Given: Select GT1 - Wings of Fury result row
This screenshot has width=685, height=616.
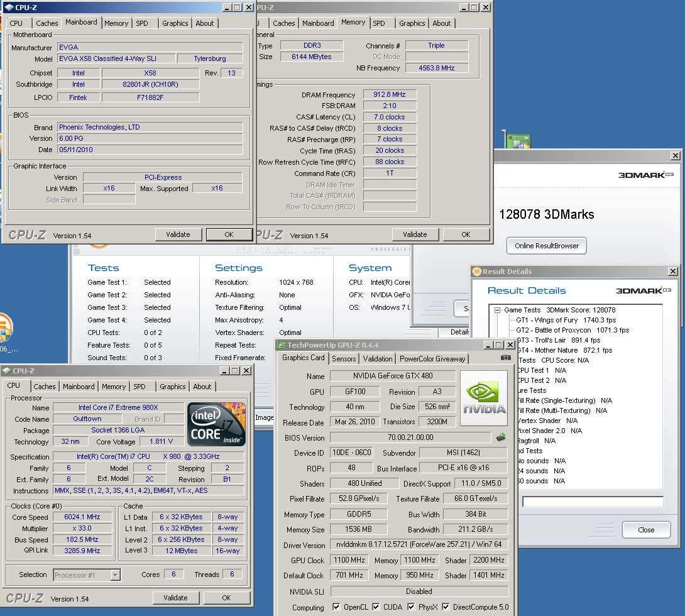Looking at the screenshot, I should tap(566, 320).
